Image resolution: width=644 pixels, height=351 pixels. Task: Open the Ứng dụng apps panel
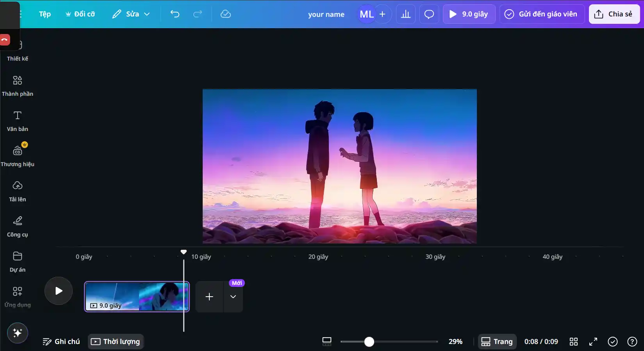click(17, 297)
